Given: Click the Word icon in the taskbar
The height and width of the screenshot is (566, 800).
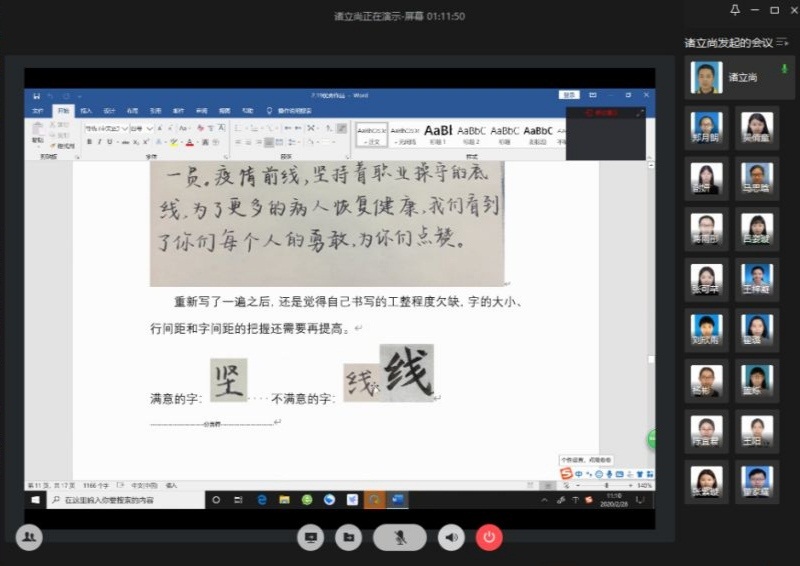Looking at the screenshot, I should point(399,499).
